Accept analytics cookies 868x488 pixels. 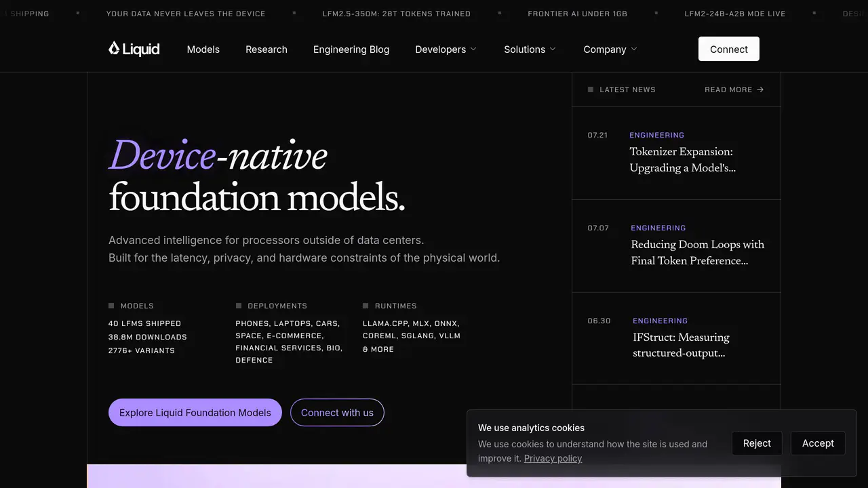[818, 443]
